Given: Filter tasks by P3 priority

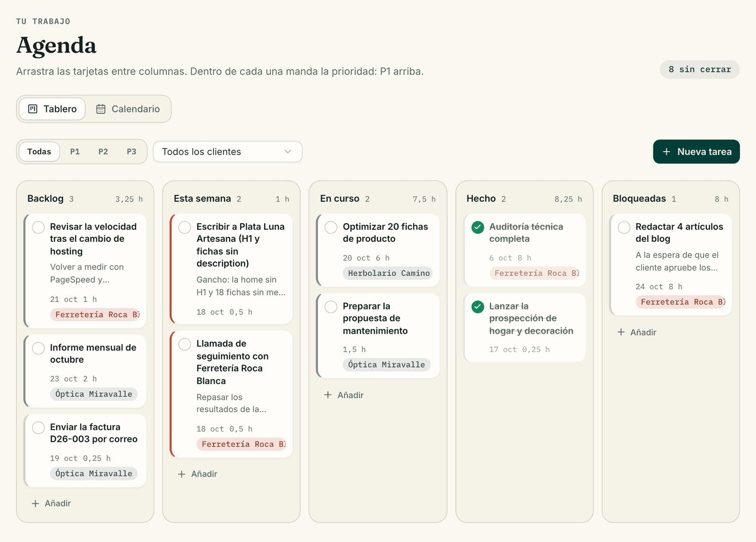Looking at the screenshot, I should (x=131, y=152).
